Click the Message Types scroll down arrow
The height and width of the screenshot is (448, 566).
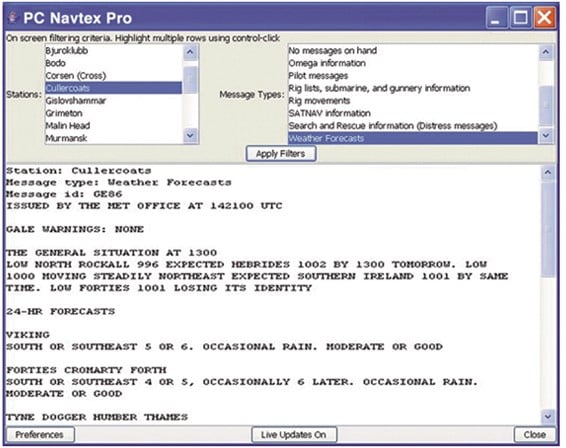[x=546, y=136]
